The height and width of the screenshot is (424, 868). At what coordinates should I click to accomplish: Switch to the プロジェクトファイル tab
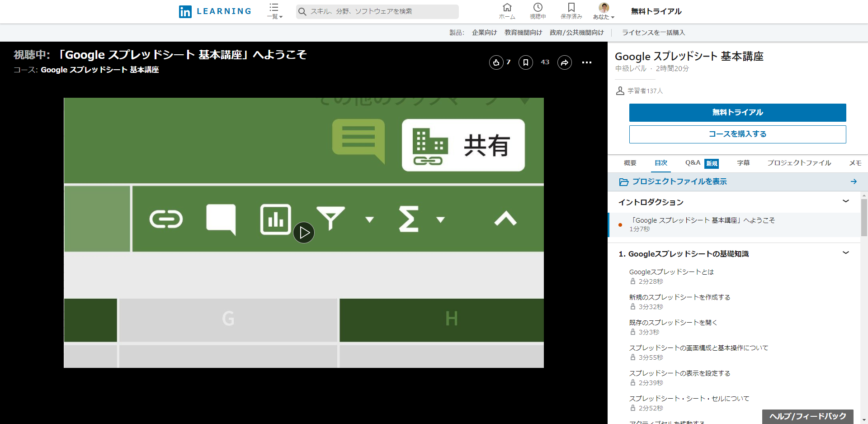pos(799,163)
